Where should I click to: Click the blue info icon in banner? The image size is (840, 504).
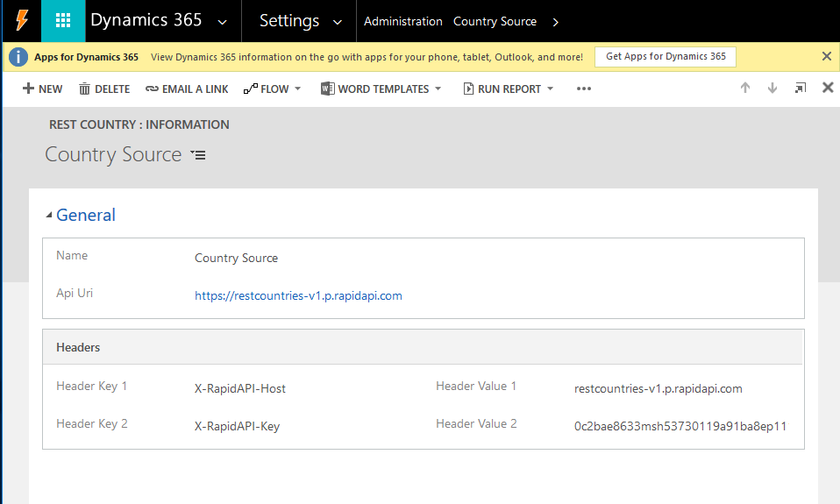tap(18, 57)
